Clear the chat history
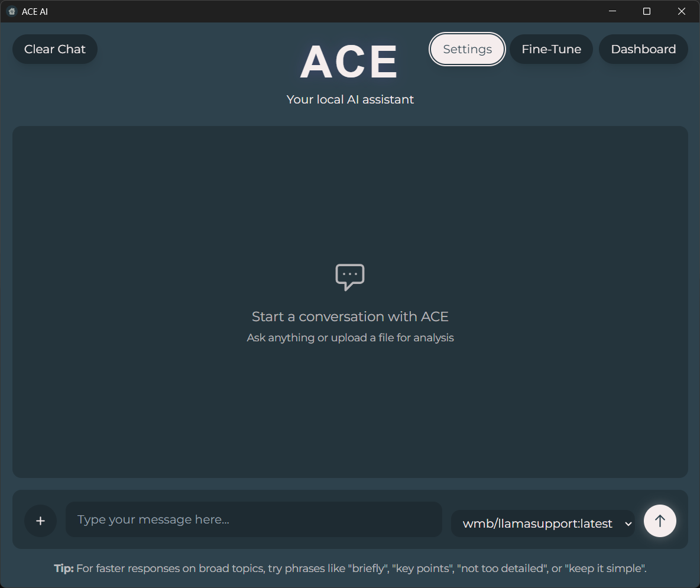 (54, 49)
